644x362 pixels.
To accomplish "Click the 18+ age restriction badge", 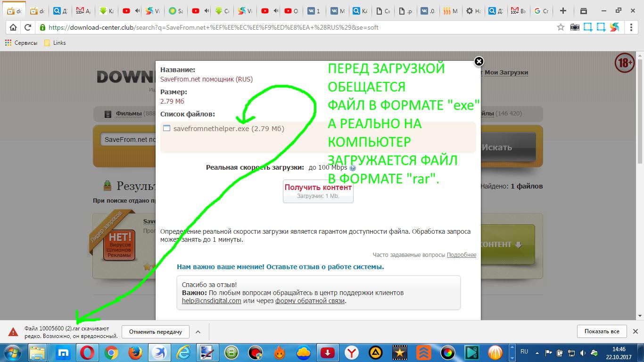I will [625, 63].
